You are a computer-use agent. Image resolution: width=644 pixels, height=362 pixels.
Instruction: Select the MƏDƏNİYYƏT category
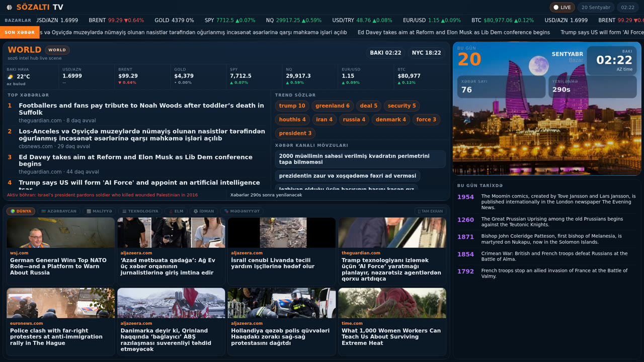tap(242, 211)
